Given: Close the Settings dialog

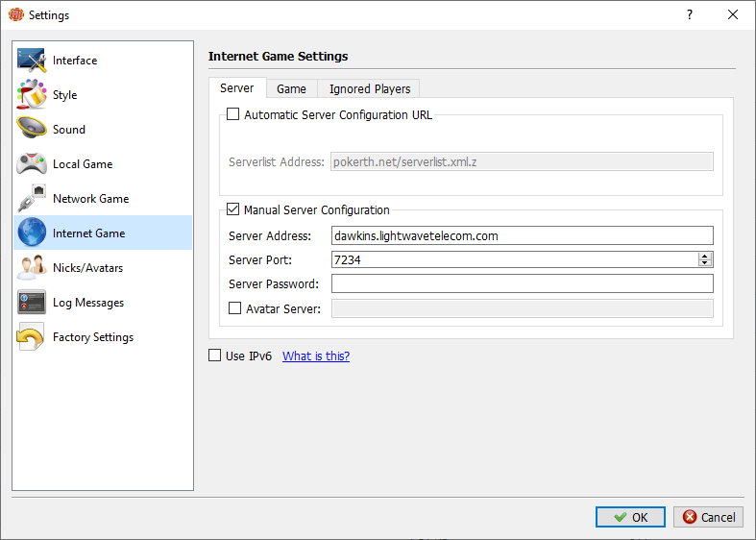Looking at the screenshot, I should pyautogui.click(x=733, y=14).
